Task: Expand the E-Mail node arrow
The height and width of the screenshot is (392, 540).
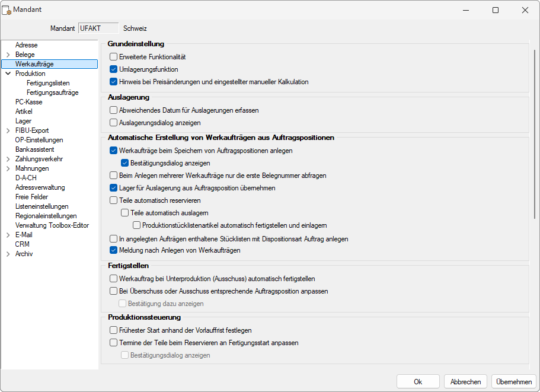Action: [8, 235]
